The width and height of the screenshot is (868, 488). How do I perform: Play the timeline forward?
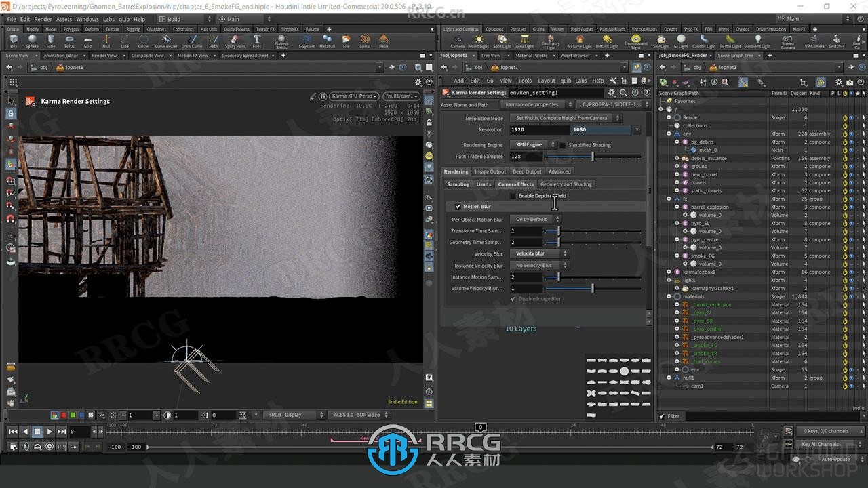pos(50,431)
